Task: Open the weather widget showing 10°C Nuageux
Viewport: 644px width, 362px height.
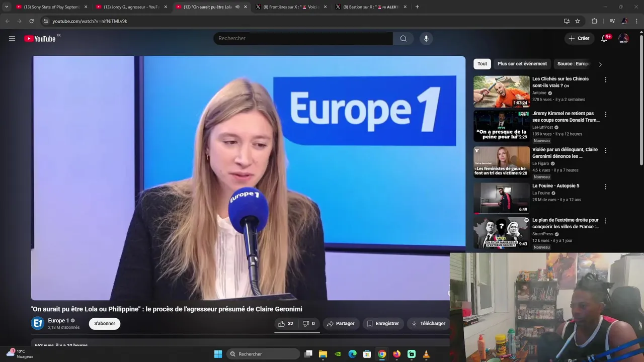Action: point(20,354)
